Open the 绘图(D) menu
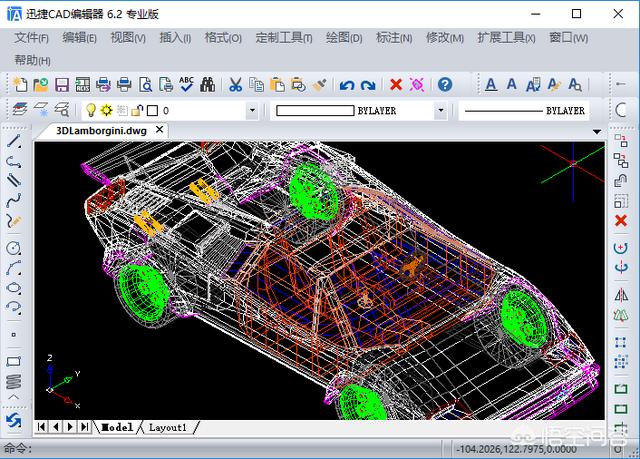The height and width of the screenshot is (459, 640). click(x=344, y=38)
